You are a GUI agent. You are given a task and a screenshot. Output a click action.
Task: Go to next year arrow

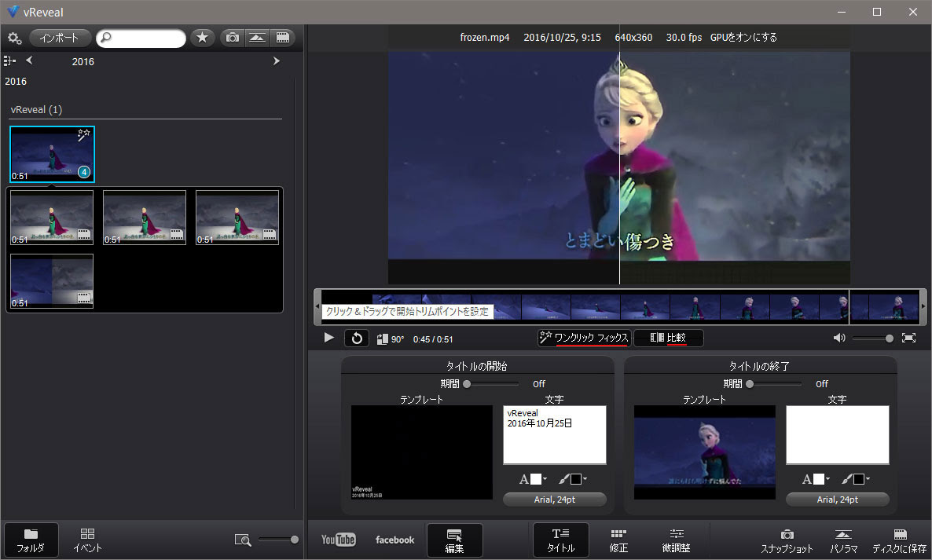click(x=276, y=60)
